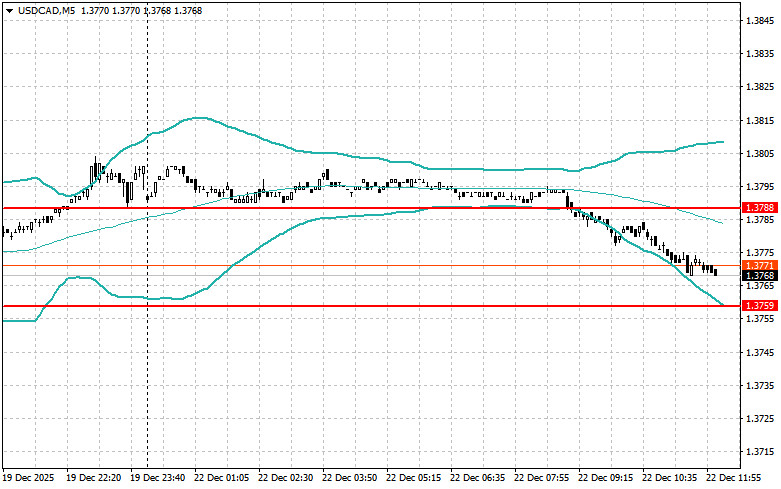Open the chart dropdown arrow beside USDCAD,M5
This screenshot has height=489, width=781.
coord(9,10)
